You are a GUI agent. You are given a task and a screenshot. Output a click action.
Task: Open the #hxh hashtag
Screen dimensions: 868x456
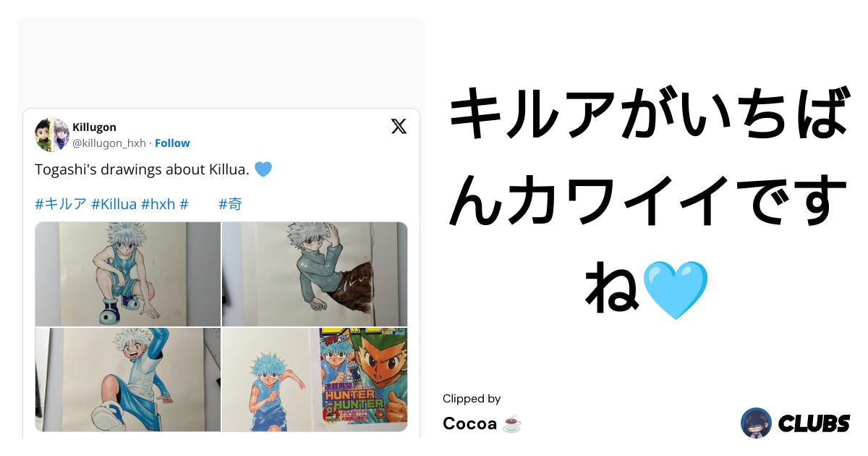158,204
